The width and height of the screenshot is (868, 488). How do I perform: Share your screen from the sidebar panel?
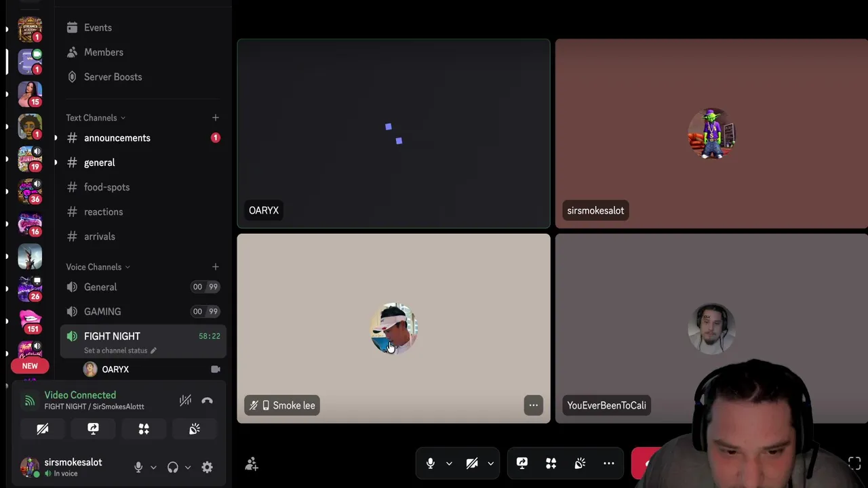coord(93,429)
